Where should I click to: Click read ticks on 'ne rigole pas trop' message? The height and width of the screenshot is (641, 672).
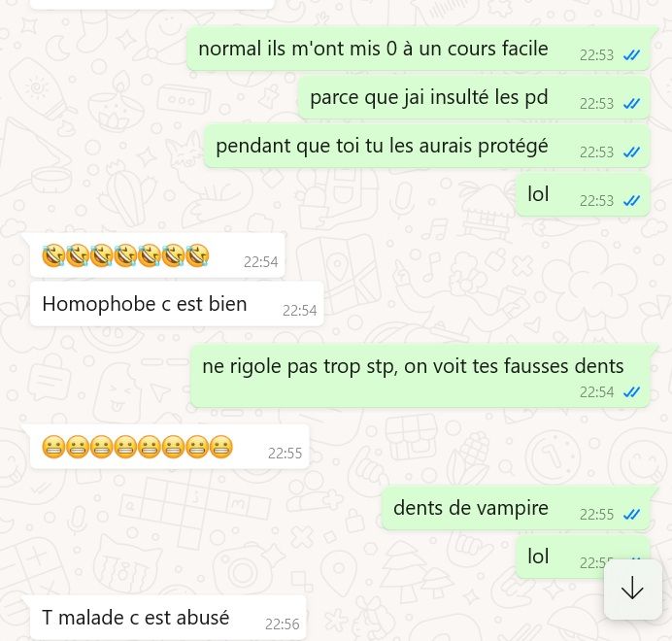[631, 392]
